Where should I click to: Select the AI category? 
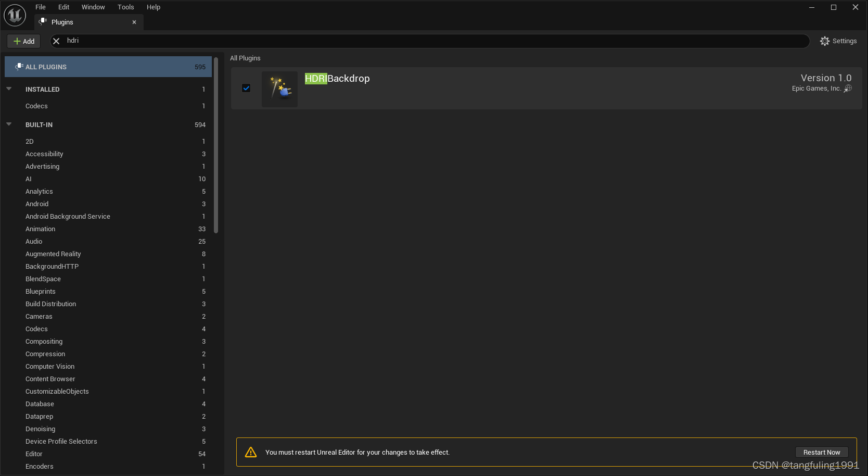coord(108,179)
